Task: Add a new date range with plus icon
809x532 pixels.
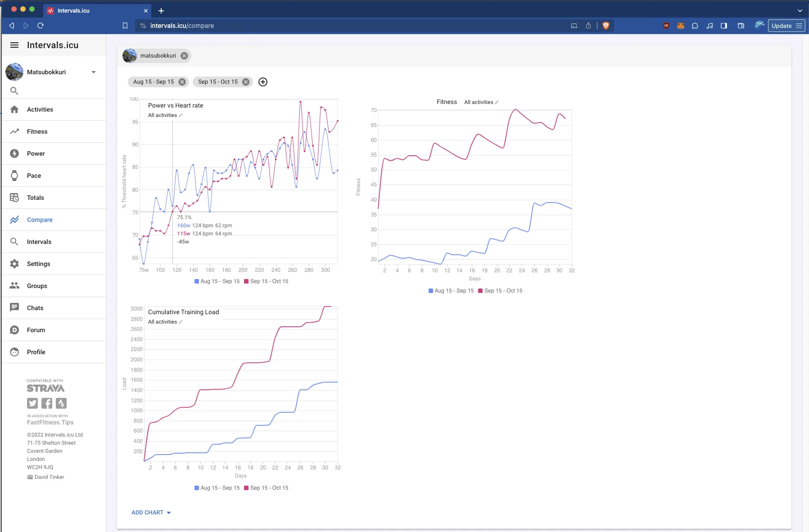Action: point(263,82)
